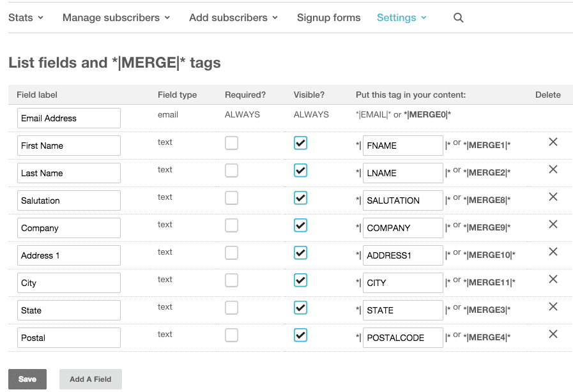Remove the Postal field row
Viewport: 573px width, 392px height.
[x=553, y=334]
